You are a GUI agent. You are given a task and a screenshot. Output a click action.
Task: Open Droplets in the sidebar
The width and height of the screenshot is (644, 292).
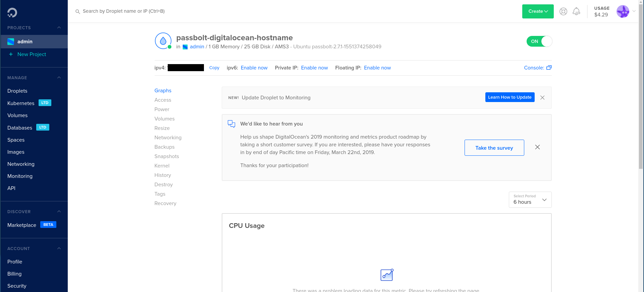coord(17,91)
